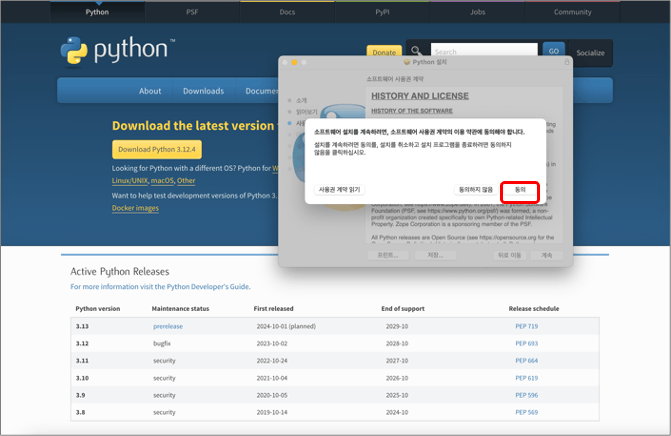
Task: Open PEP 693 release schedule
Action: point(526,343)
